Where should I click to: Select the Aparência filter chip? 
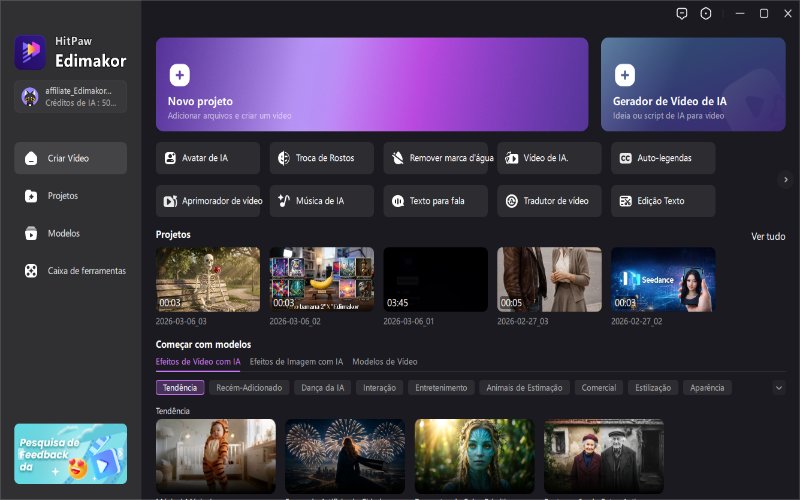coord(707,388)
